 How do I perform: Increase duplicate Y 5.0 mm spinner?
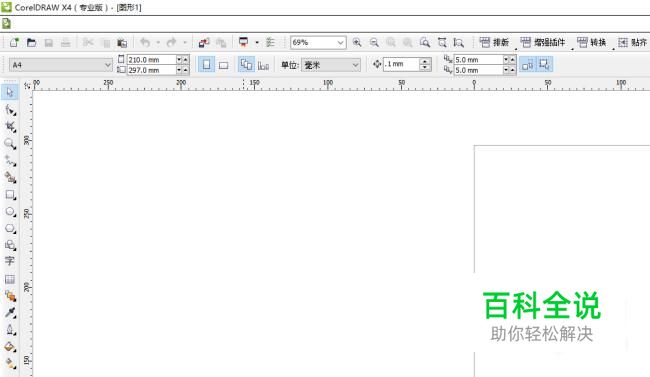pos(513,70)
